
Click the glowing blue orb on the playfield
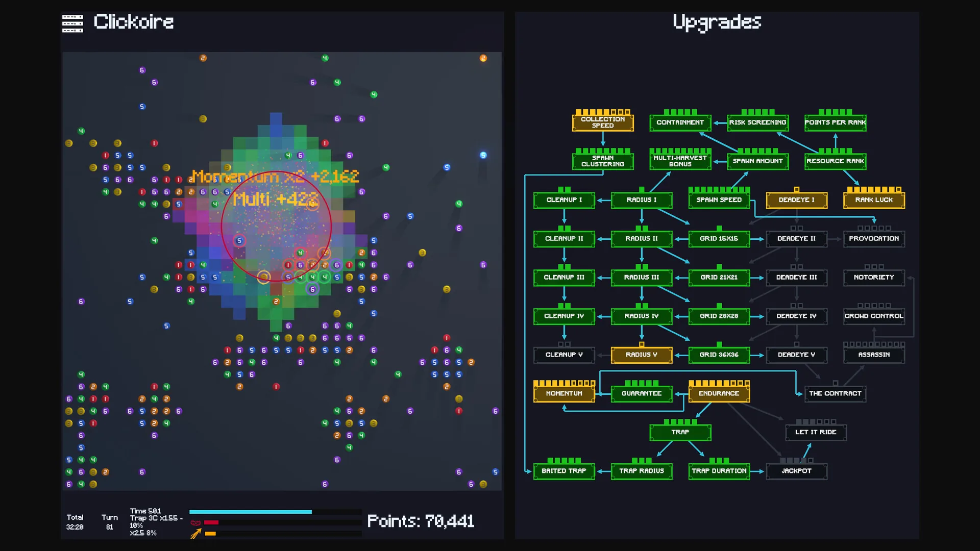point(483,155)
